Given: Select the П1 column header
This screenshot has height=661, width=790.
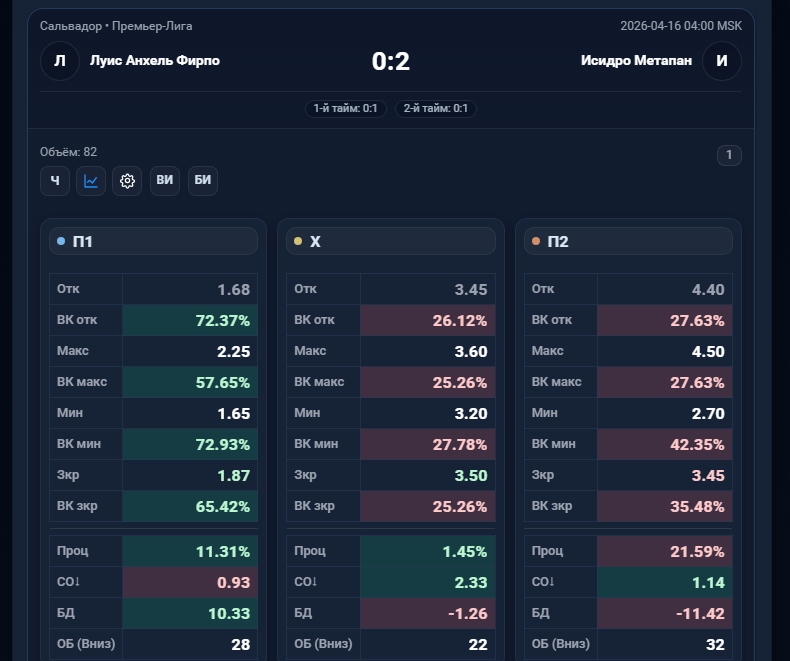Looking at the screenshot, I should (153, 241).
